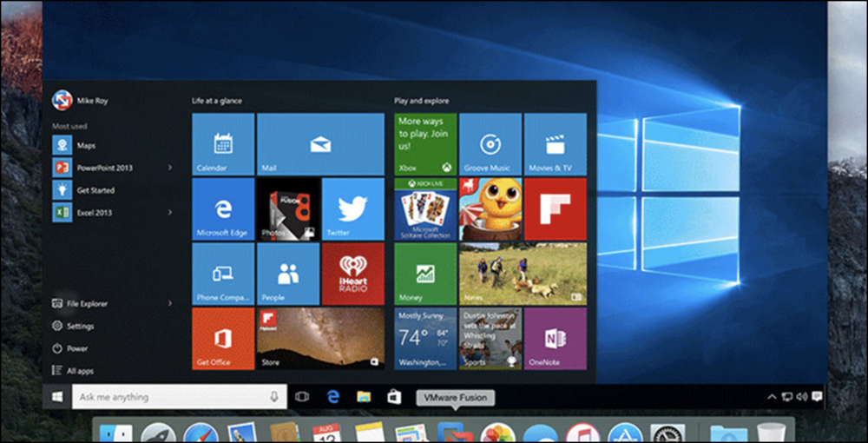Open the yellow chick game tile
This screenshot has width=868, height=443.
point(490,208)
